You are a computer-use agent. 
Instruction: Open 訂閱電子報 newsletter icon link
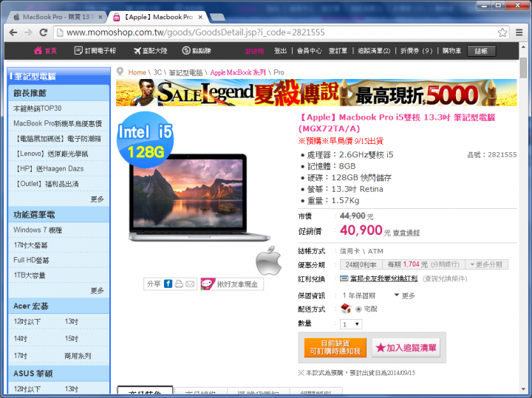click(95, 51)
